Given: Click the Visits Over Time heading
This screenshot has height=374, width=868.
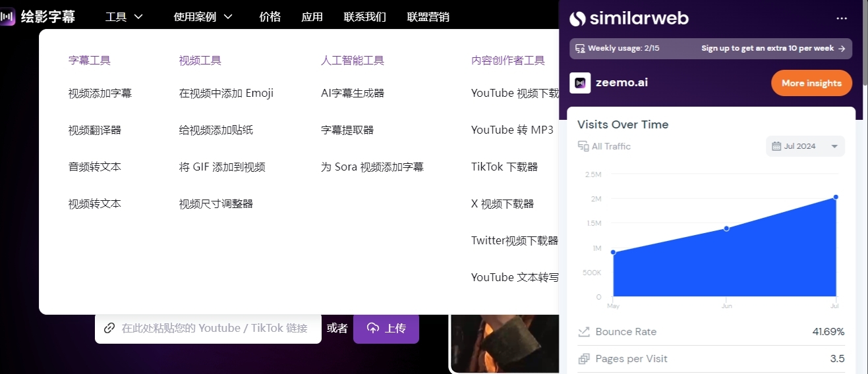Looking at the screenshot, I should point(623,124).
